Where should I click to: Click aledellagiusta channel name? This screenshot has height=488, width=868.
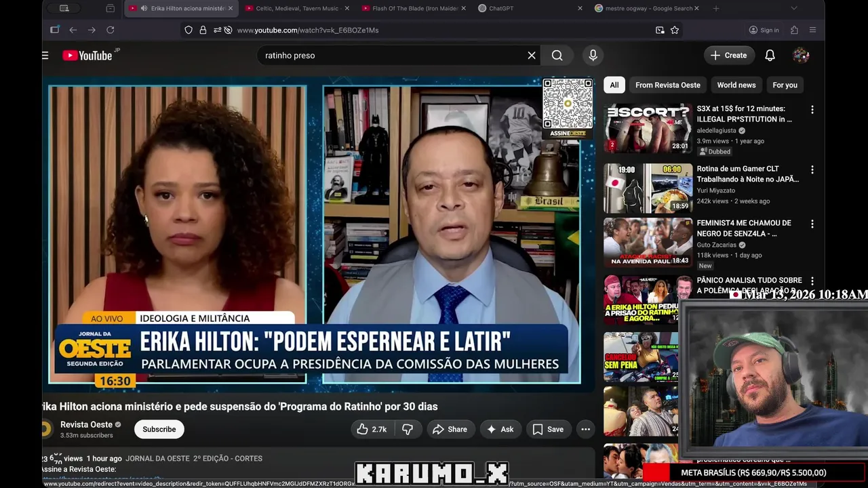(x=717, y=131)
